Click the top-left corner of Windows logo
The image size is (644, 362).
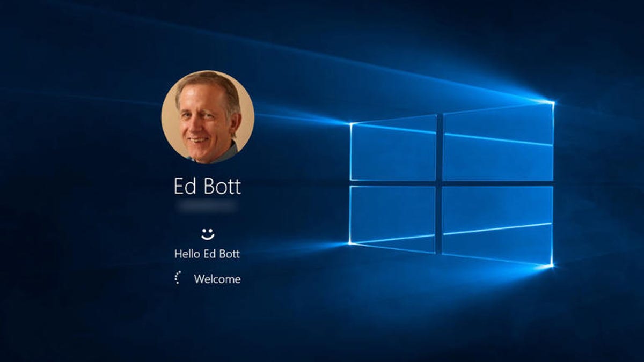click(x=351, y=124)
